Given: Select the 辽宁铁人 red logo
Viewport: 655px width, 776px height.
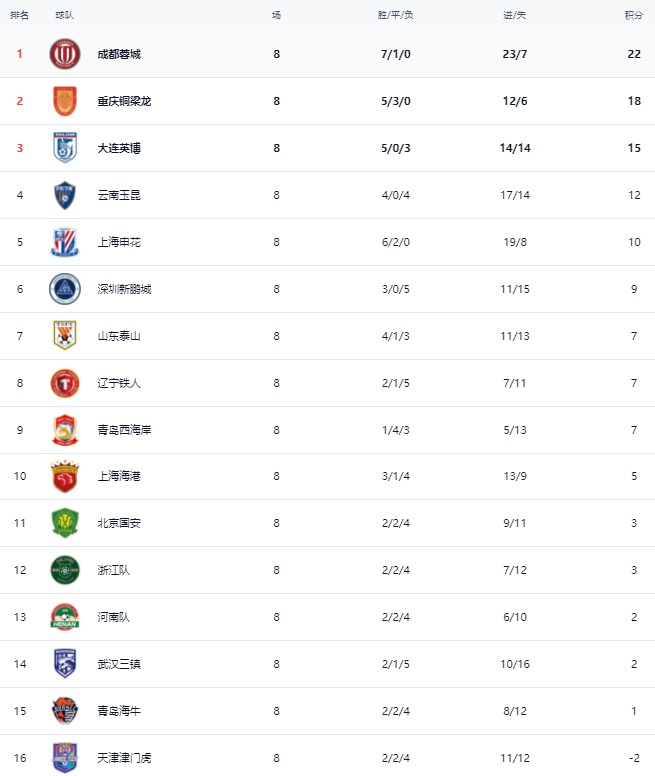Looking at the screenshot, I should tap(65, 383).
